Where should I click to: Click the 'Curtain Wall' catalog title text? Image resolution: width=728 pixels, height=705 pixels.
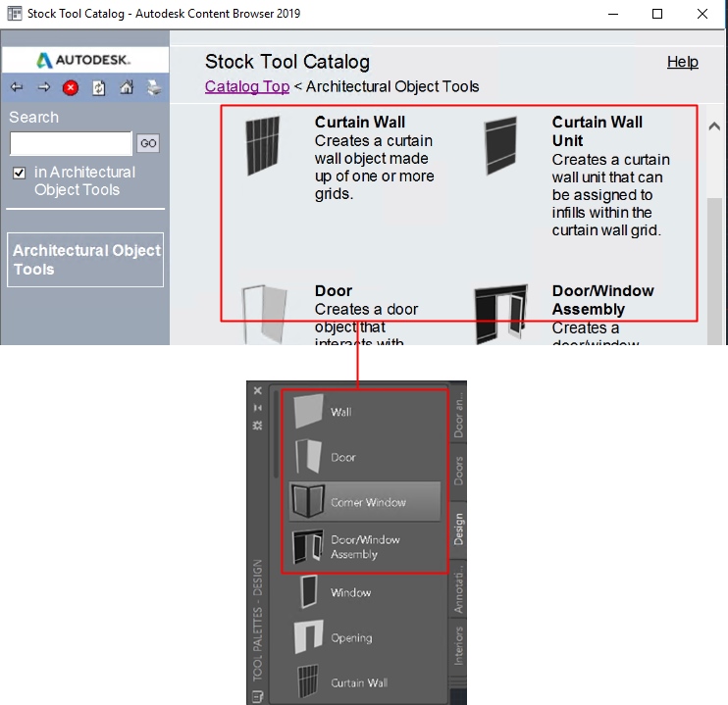coord(360,122)
